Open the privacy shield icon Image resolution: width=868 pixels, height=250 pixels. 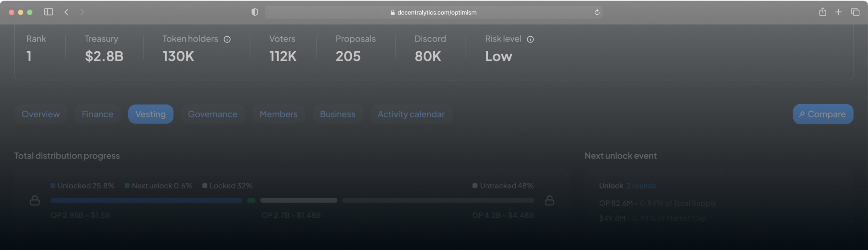coord(255,12)
